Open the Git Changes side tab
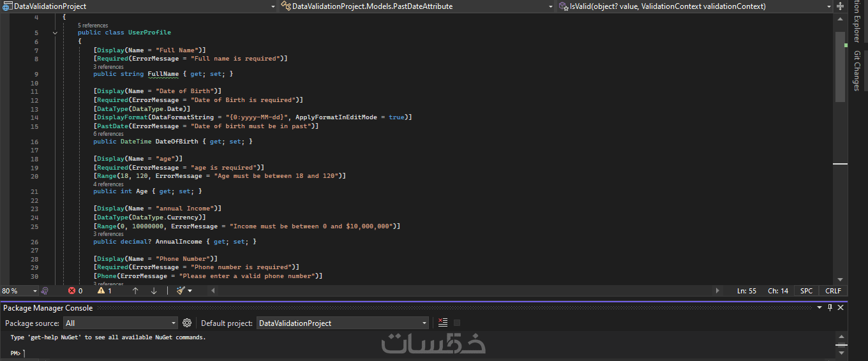 coord(857,71)
